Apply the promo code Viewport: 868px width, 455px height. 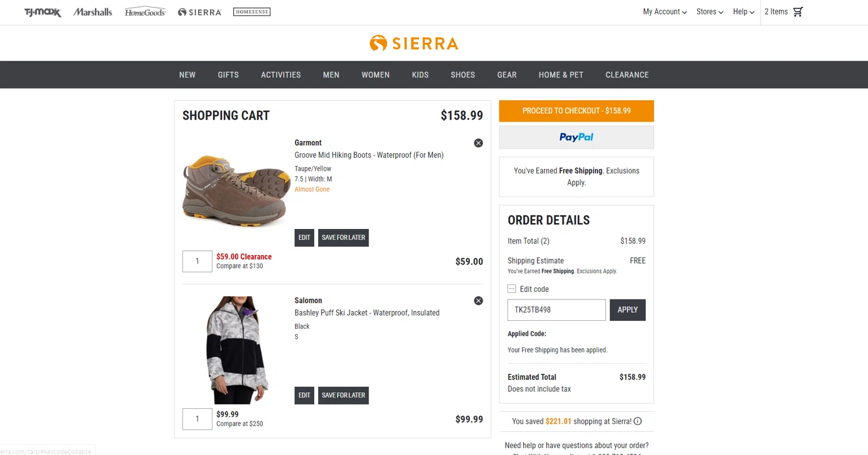click(628, 310)
